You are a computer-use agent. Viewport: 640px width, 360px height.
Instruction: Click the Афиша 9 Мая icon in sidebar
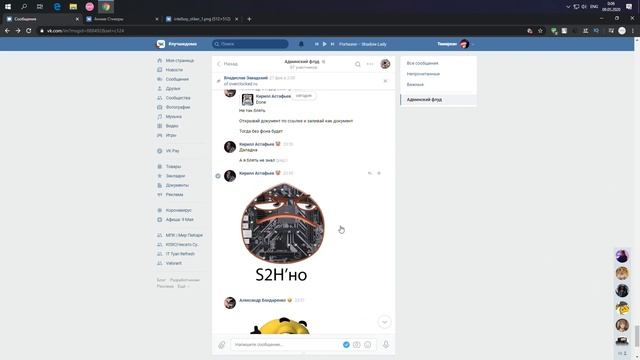pyautogui.click(x=160, y=220)
